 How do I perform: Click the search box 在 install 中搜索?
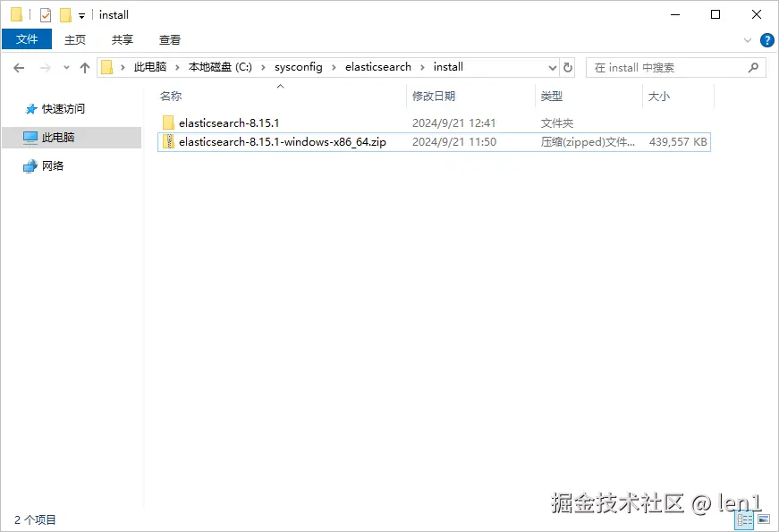675,68
